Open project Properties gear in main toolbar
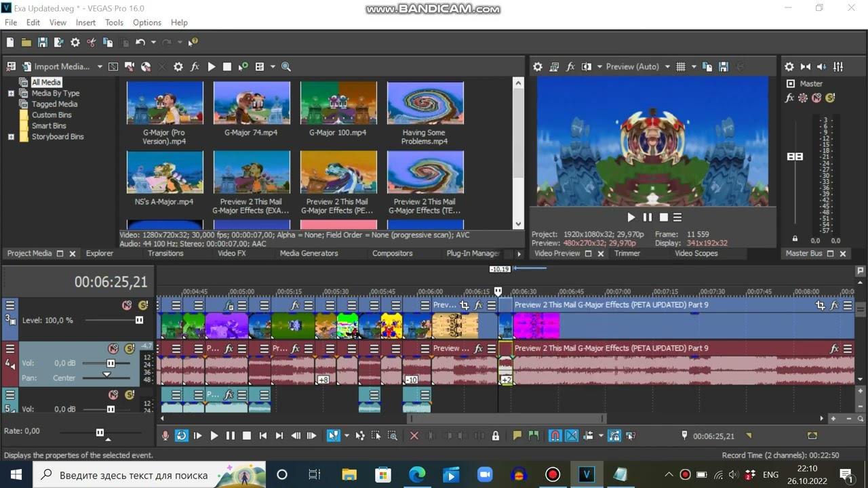This screenshot has width=868, height=488. 75,42
